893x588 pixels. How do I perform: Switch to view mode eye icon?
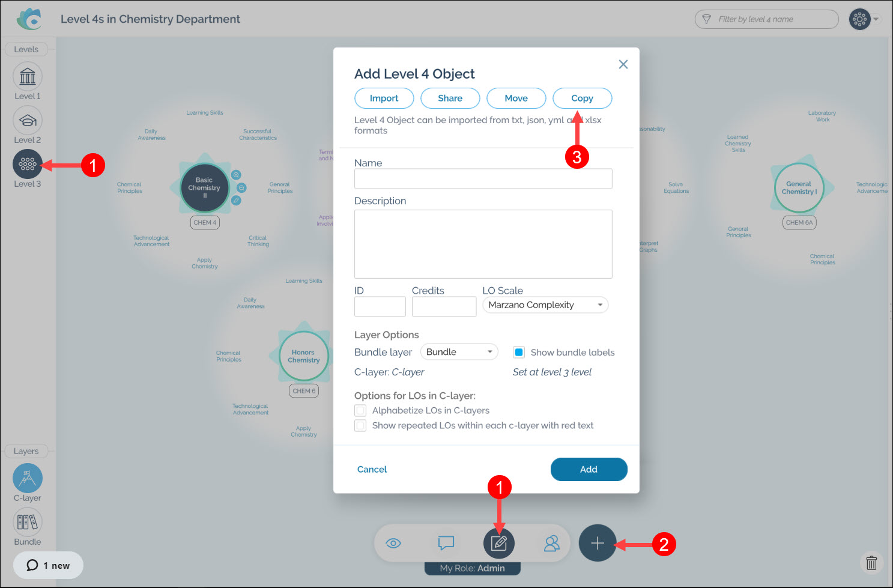pyautogui.click(x=393, y=544)
